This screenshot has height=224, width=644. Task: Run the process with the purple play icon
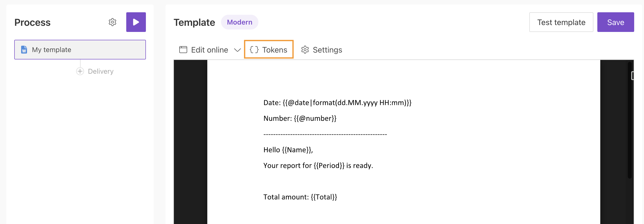coord(136,22)
